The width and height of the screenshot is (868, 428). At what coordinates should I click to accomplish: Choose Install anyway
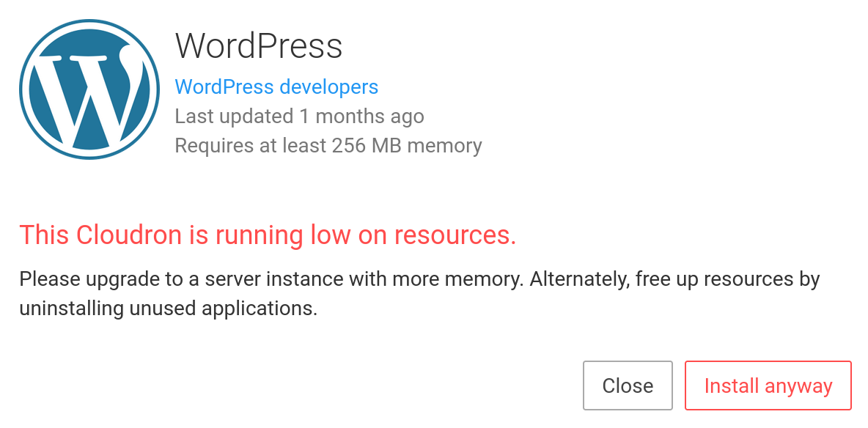(x=768, y=385)
